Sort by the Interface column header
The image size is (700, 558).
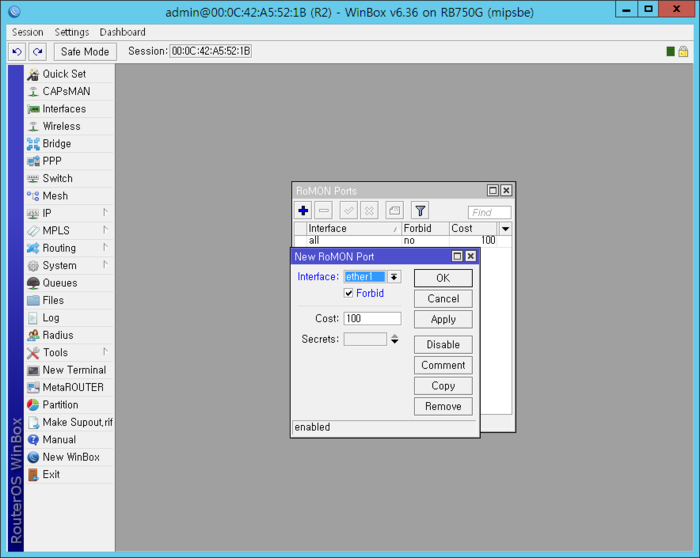tap(354, 229)
